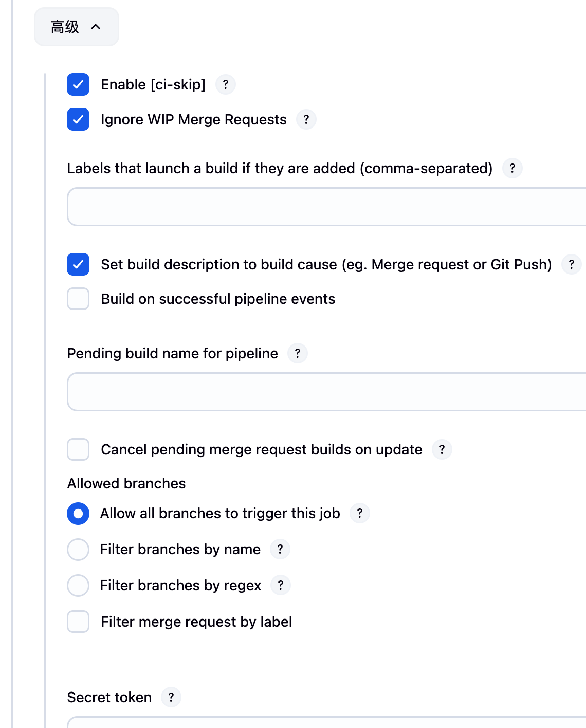This screenshot has width=586, height=728.
Task: Select Filter branches by name radio
Action: (78, 549)
